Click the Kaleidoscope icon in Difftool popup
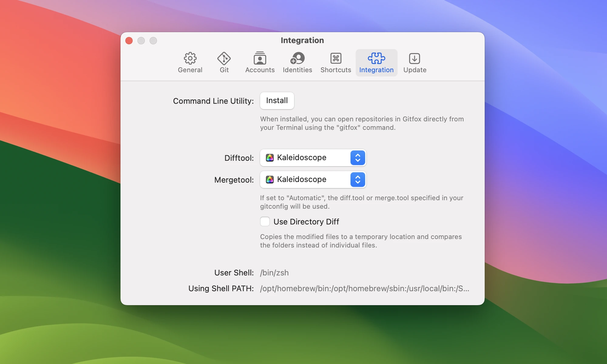This screenshot has width=607, height=364. point(270,158)
